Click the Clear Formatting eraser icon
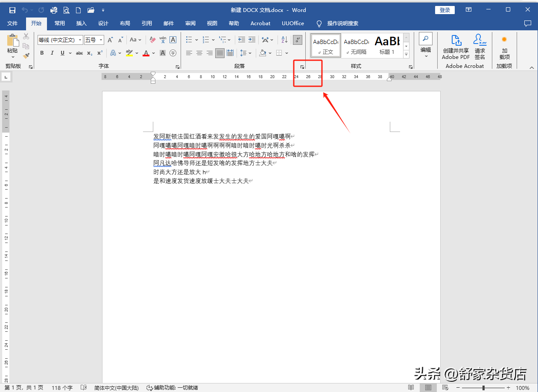 152,40
